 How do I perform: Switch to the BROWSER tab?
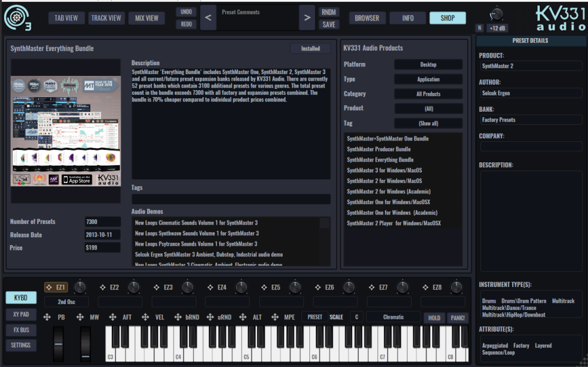(366, 18)
